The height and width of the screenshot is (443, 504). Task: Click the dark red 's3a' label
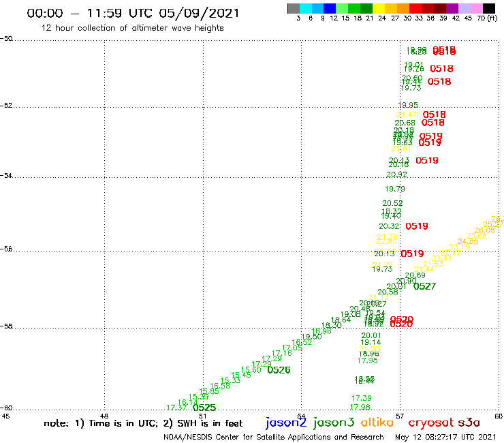click(x=469, y=423)
